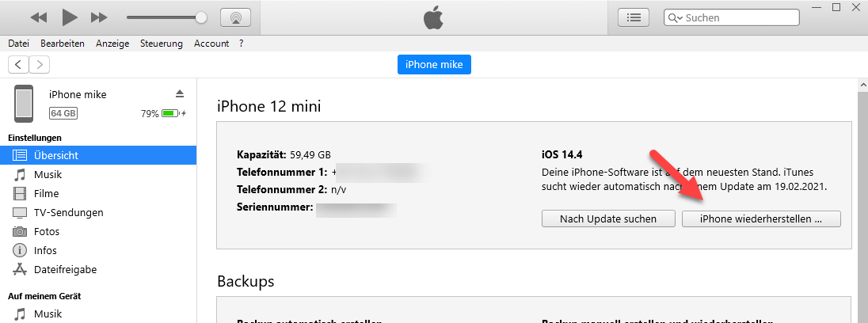Open the Datei menu
The height and width of the screenshot is (323, 868).
point(18,44)
